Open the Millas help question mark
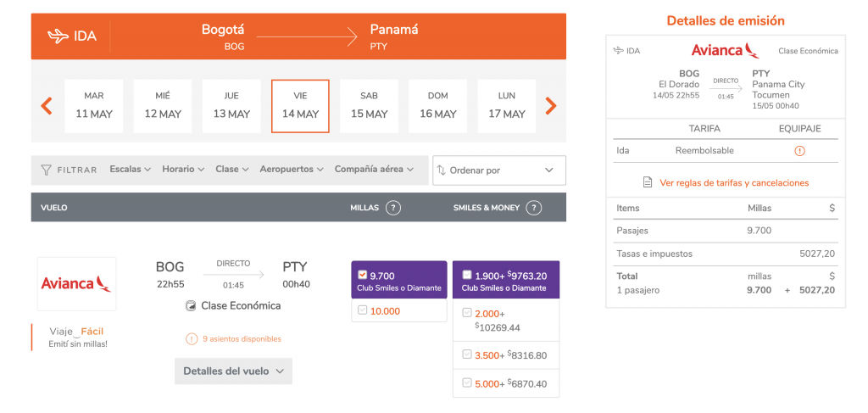 coord(393,208)
